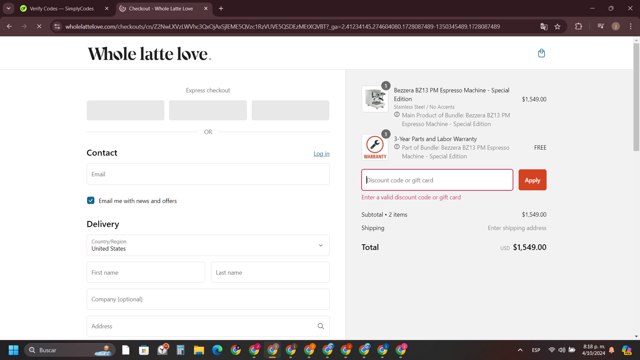Open the tab search dropdown
Screen dimensions: 640x360
pyautogui.click(x=8, y=9)
